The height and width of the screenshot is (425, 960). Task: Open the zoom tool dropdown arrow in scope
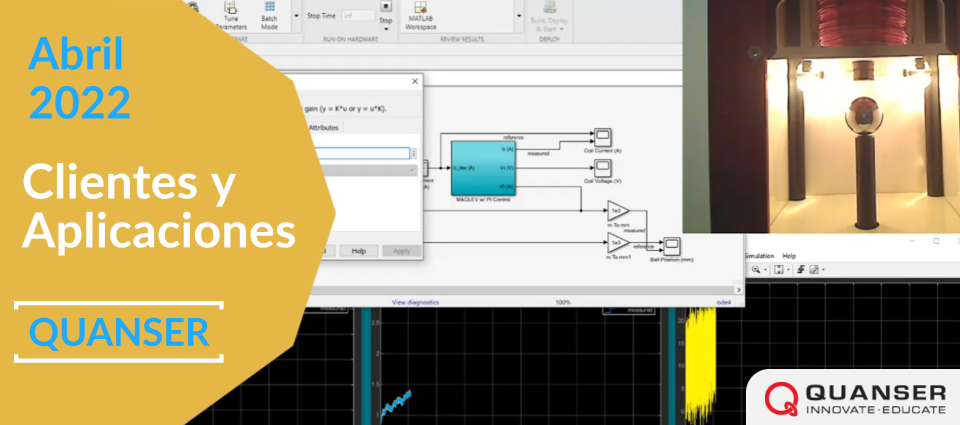coord(765,269)
